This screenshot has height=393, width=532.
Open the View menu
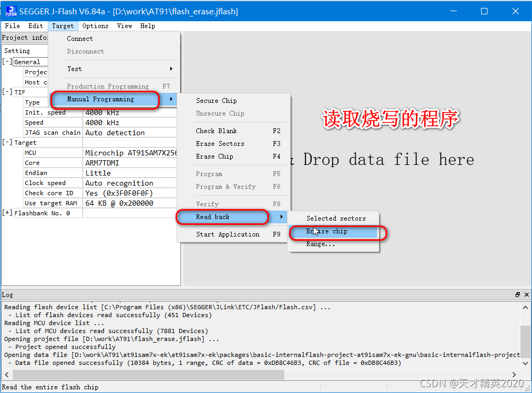tap(125, 26)
